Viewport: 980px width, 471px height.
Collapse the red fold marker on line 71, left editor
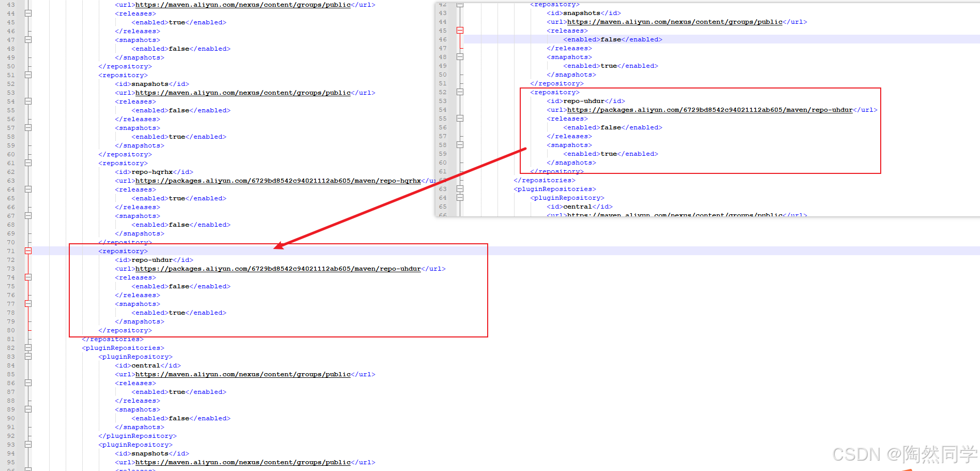pyautogui.click(x=28, y=251)
